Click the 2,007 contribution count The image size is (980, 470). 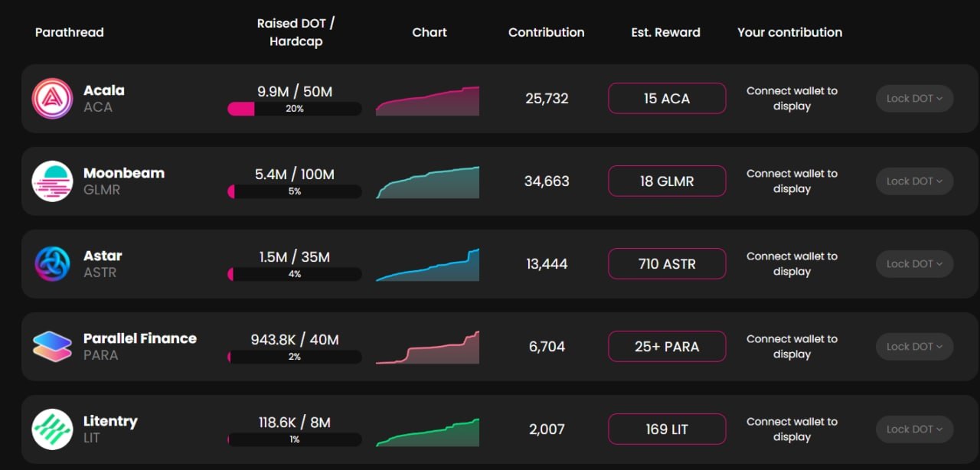tap(547, 429)
